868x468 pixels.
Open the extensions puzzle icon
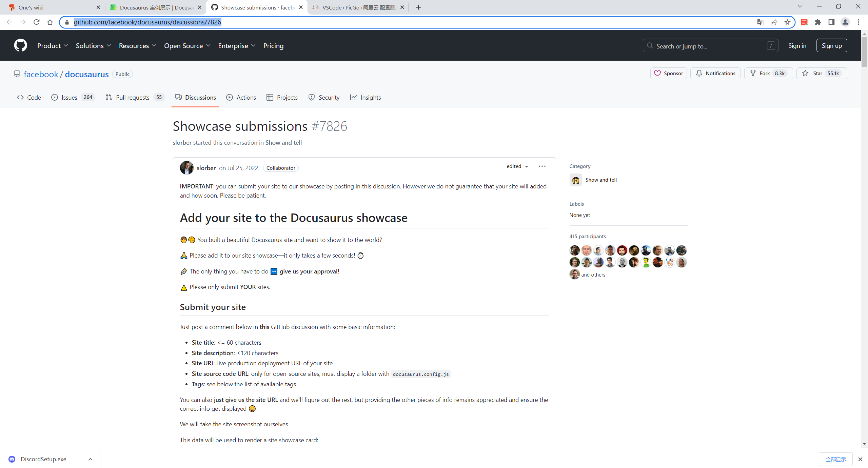point(818,22)
